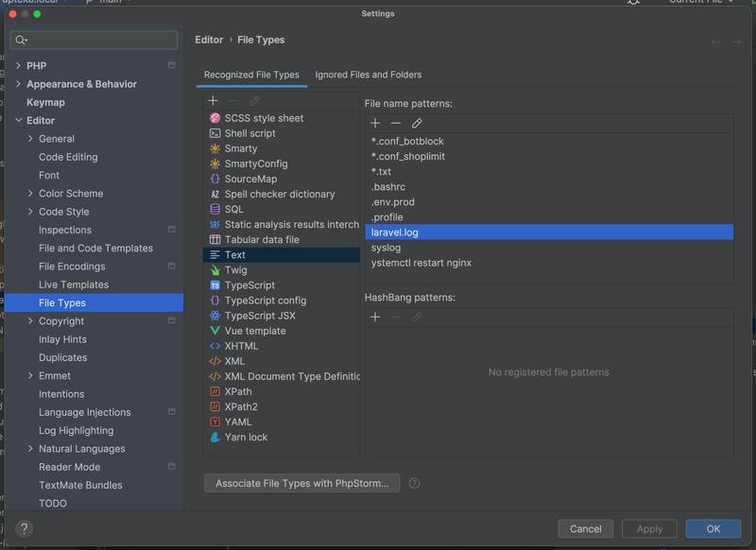Click the SourceMap braces icon

pyautogui.click(x=215, y=179)
